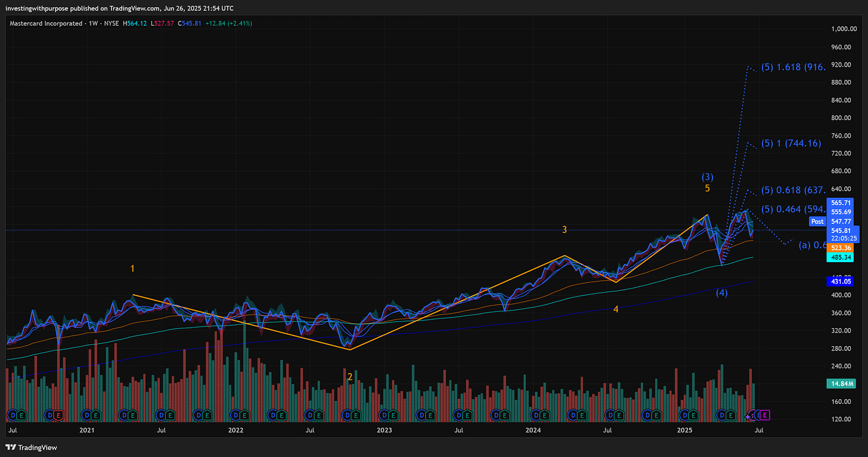Select the orange wave 4 label
This screenshot has width=868, height=457.
[616, 309]
